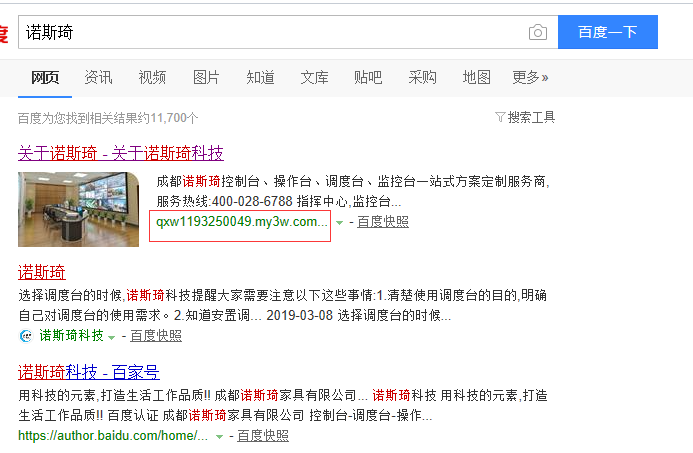Expand arrow beside 诺斯琦科技 source name

point(111,337)
